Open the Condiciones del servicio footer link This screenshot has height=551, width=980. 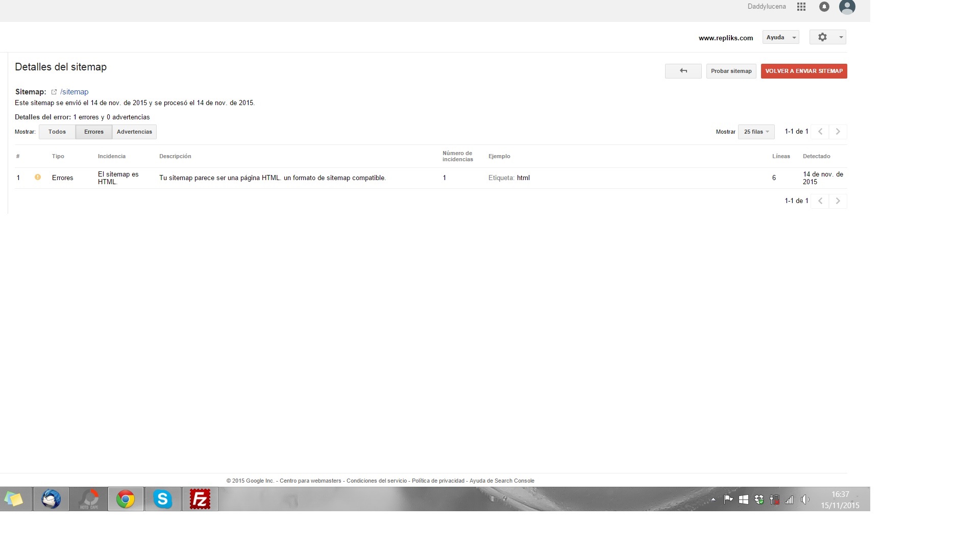pos(377,481)
